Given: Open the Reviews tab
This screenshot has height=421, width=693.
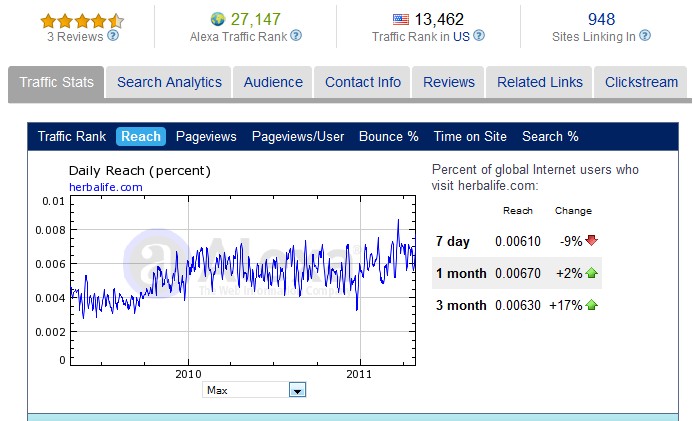Looking at the screenshot, I should (x=449, y=82).
